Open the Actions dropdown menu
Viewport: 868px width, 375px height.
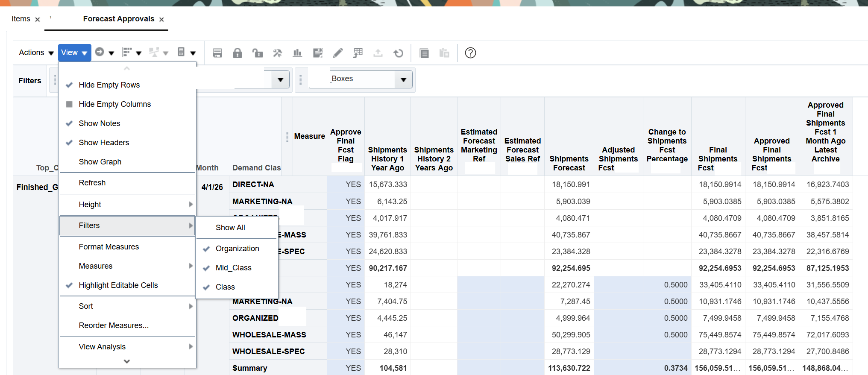36,53
